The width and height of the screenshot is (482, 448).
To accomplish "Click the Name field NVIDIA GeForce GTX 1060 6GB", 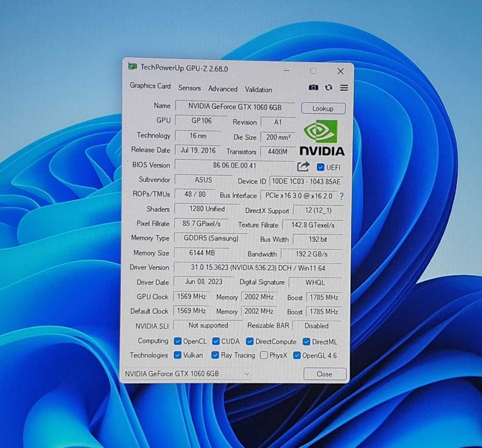I will (235, 107).
